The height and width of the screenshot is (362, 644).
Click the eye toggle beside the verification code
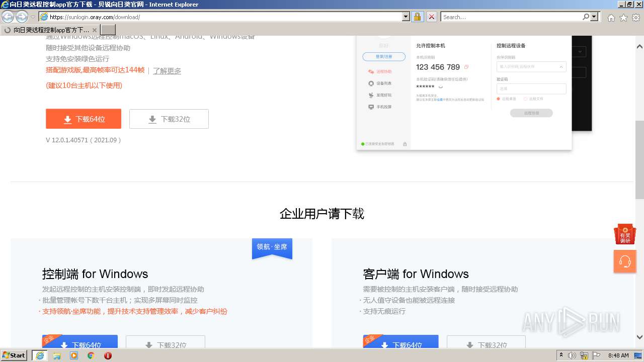pyautogui.click(x=441, y=87)
